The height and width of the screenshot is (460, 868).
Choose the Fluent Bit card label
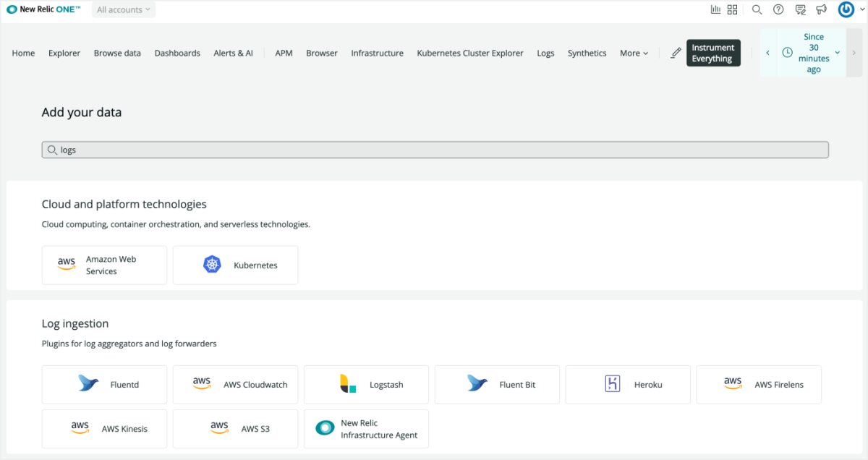517,385
